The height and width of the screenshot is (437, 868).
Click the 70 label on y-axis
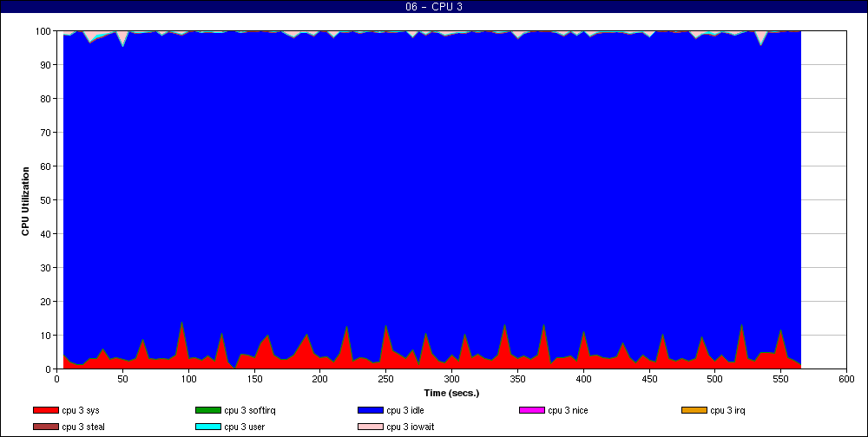(x=47, y=132)
